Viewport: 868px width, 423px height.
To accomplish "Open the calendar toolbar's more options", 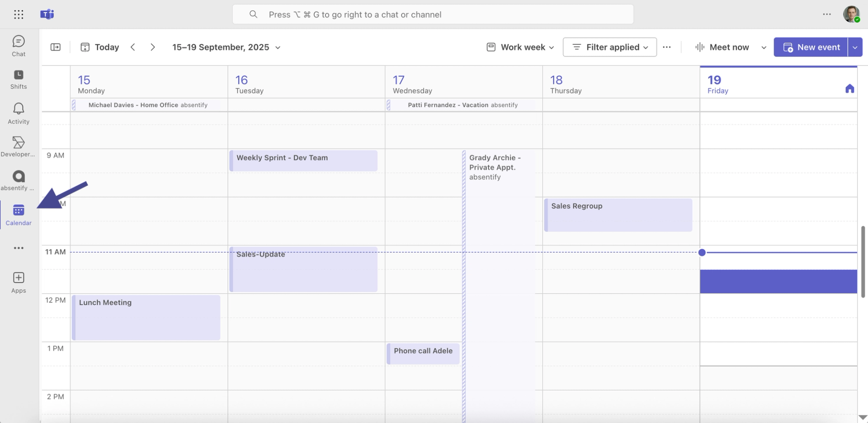I will pos(667,47).
